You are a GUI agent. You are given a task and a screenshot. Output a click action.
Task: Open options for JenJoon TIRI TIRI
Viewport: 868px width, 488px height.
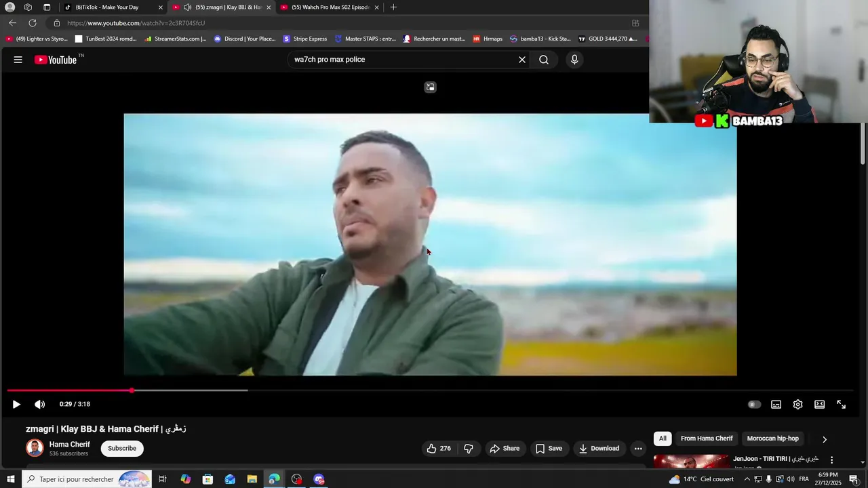[832, 460]
